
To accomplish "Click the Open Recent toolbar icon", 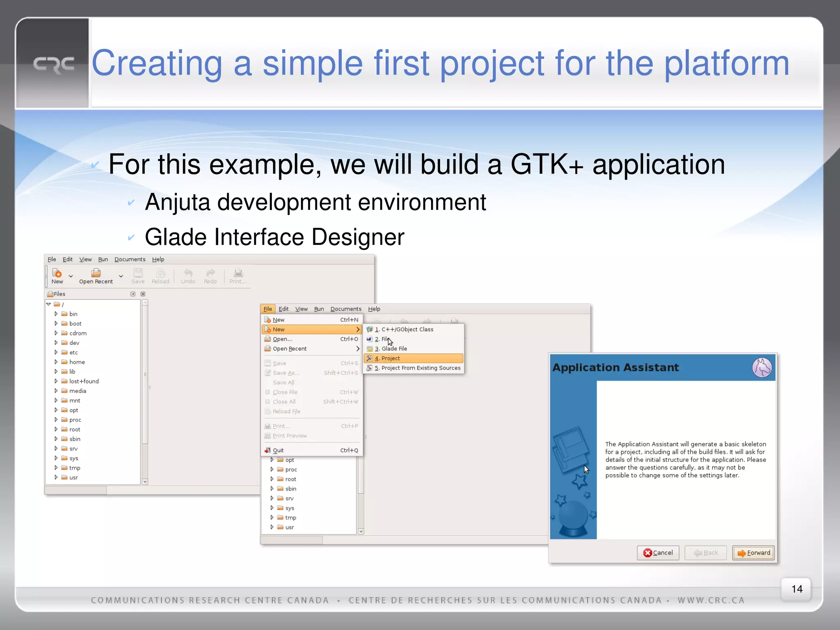I will click(x=96, y=273).
